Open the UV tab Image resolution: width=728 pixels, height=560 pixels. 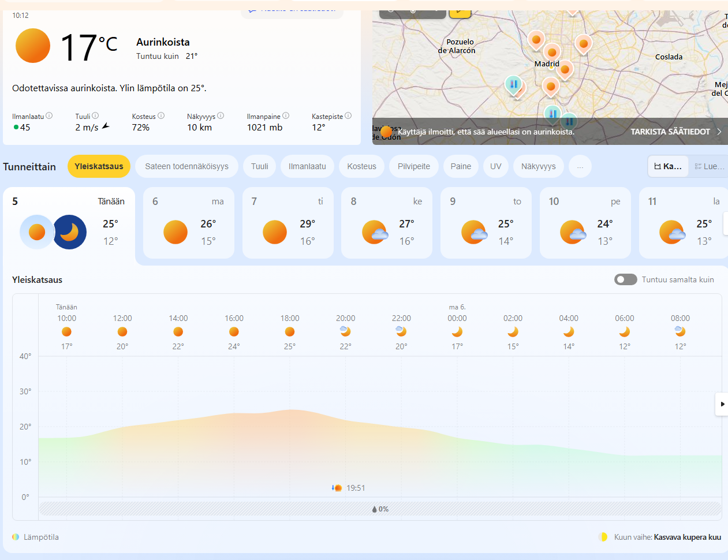pyautogui.click(x=495, y=166)
